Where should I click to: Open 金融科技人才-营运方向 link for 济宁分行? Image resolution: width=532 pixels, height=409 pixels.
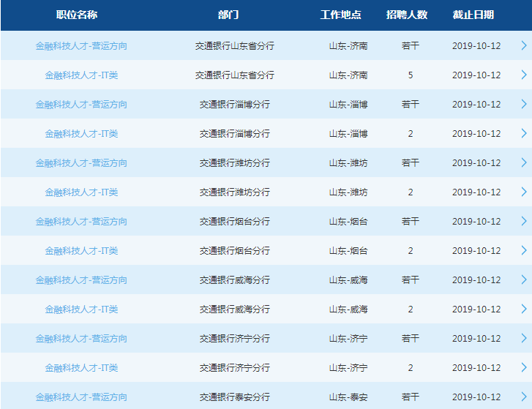[x=81, y=338]
